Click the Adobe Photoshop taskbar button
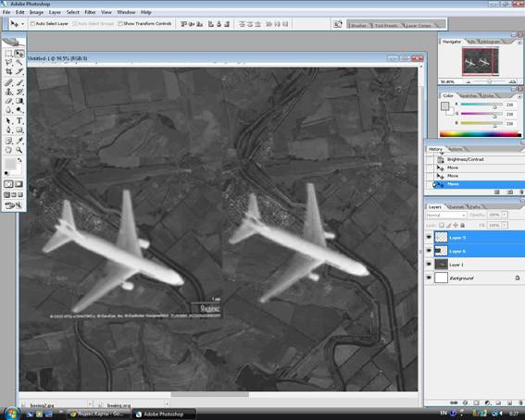The width and height of the screenshot is (525, 420). (x=164, y=414)
